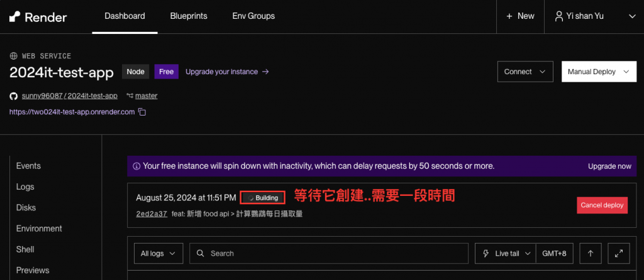Screen dimensions: 644x280
Task: Open the Env Groups tab
Action: point(253,16)
